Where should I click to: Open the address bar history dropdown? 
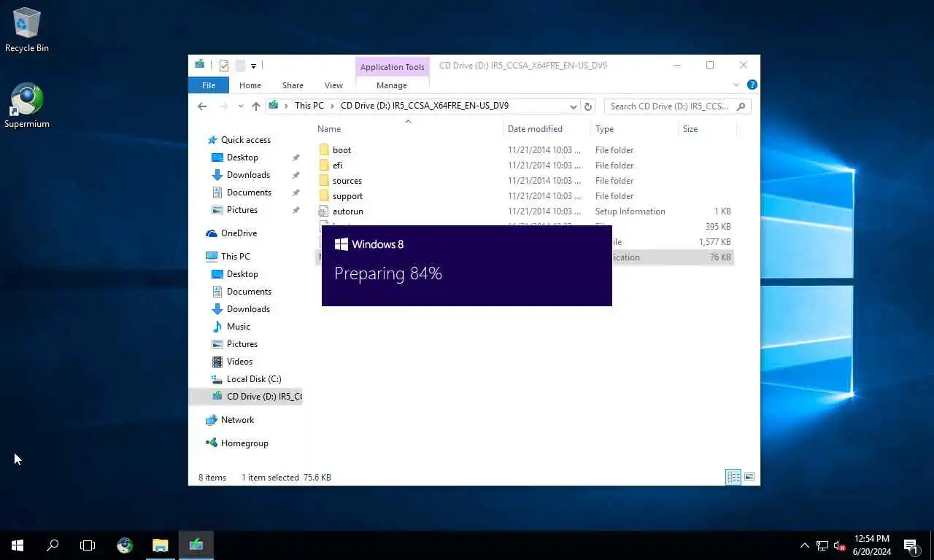(x=574, y=106)
